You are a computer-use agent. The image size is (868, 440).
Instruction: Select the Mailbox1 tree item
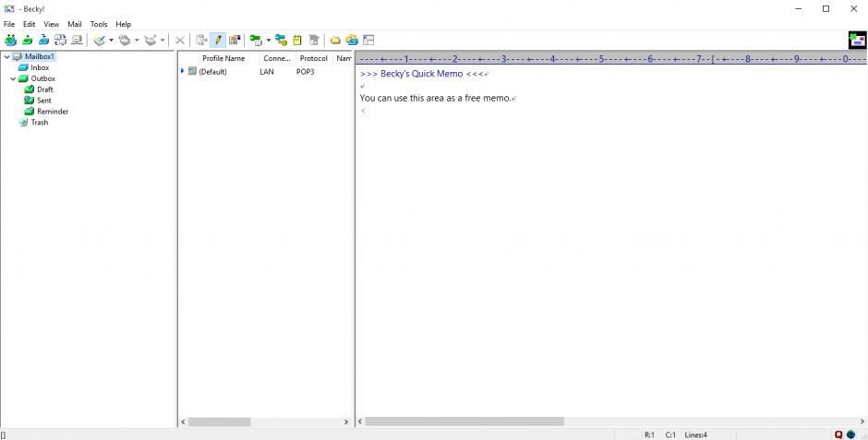pyautogui.click(x=40, y=56)
